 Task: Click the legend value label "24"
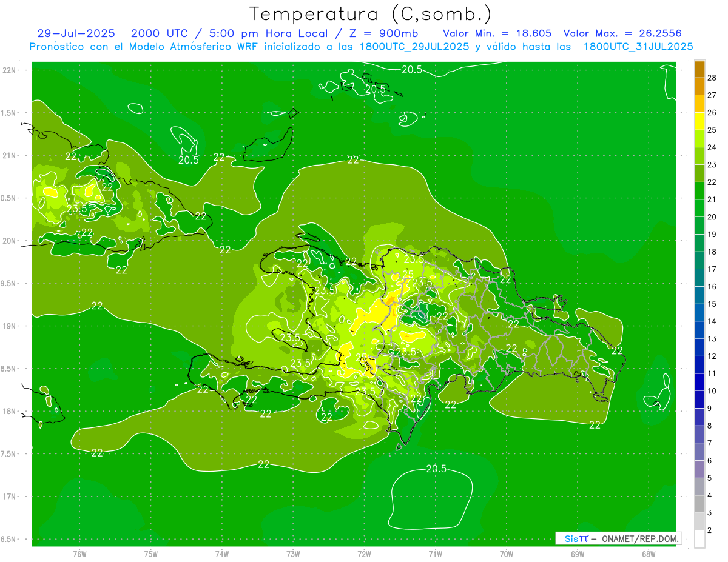coord(712,147)
